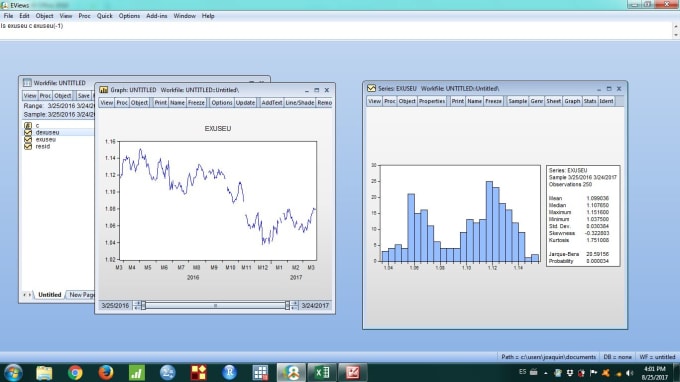Open the Edit menu
The height and width of the screenshot is (382, 680).
24,16
